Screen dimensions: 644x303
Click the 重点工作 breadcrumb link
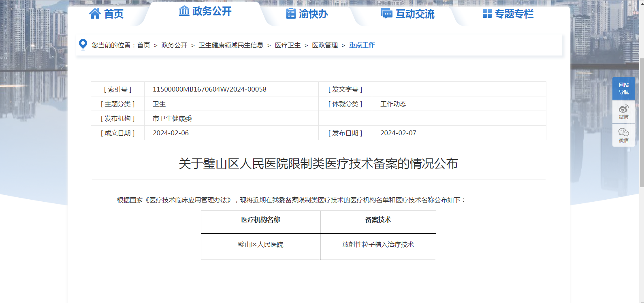coord(362,45)
